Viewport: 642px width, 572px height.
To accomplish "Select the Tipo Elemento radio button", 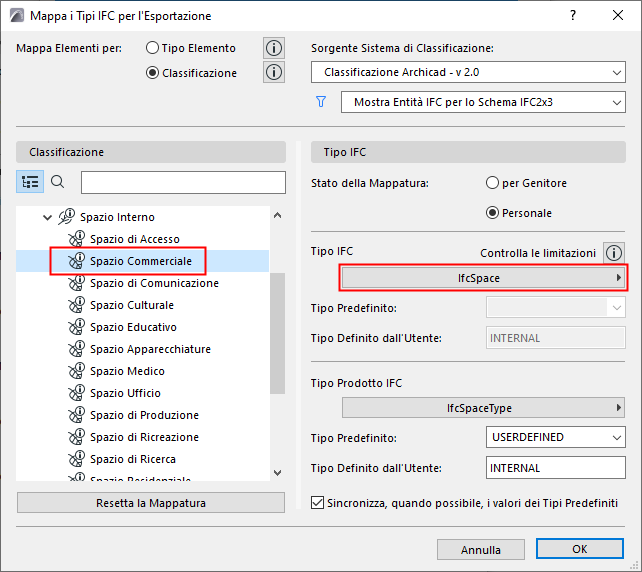I will coord(152,48).
